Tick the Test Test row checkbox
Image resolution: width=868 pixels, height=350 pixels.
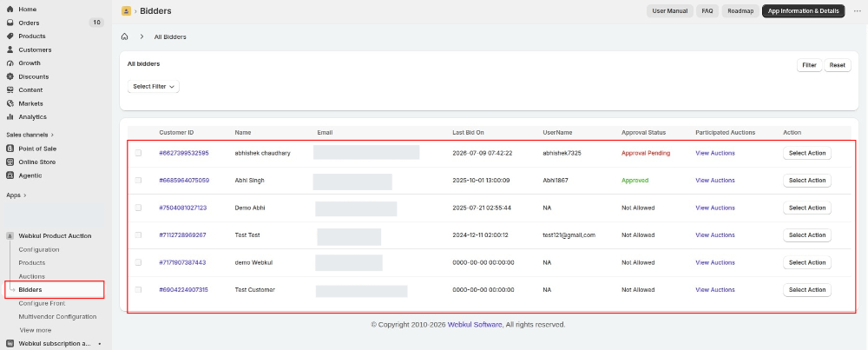click(138, 234)
